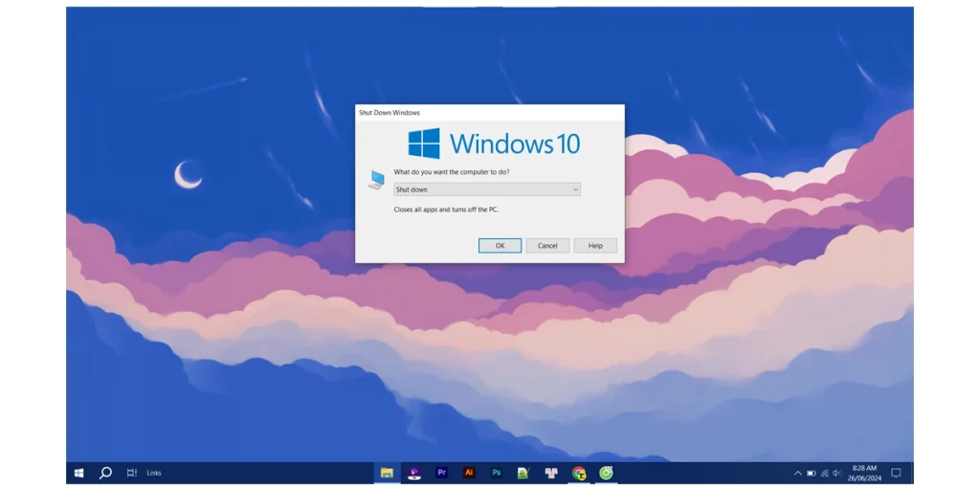Launch Adobe Illustrator from taskbar
The width and height of the screenshot is (980, 490).
tap(469, 473)
